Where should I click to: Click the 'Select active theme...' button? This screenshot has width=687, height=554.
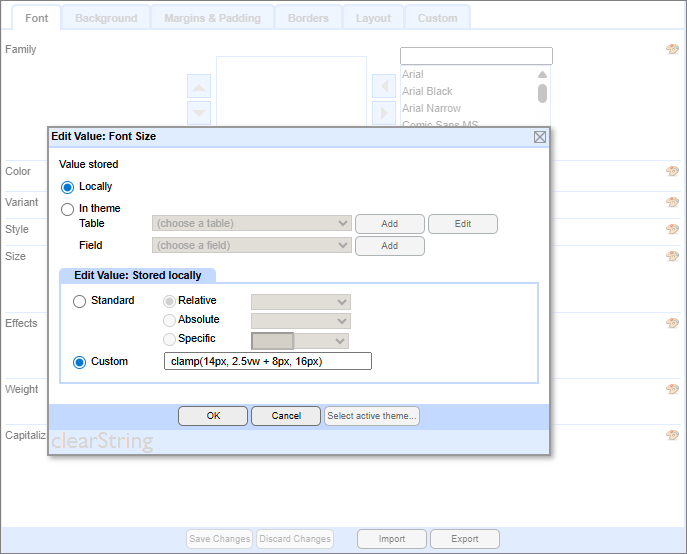point(372,416)
